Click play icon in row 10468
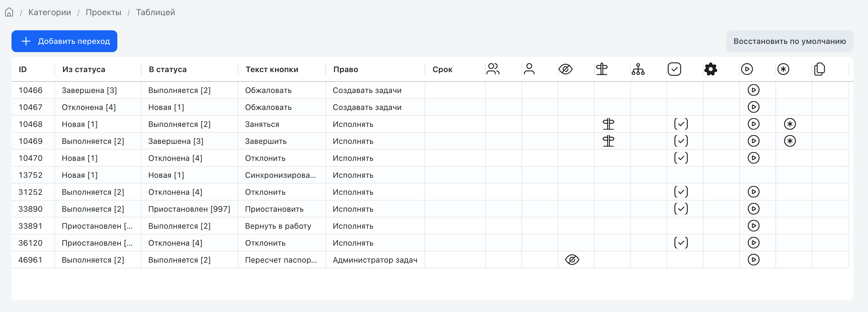The height and width of the screenshot is (312, 868). [x=753, y=124]
